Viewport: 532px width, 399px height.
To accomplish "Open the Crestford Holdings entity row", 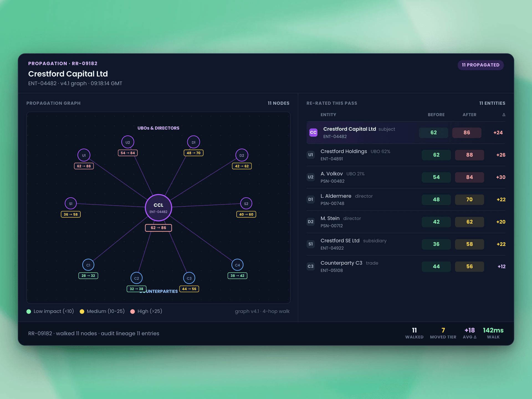I will click(406, 155).
